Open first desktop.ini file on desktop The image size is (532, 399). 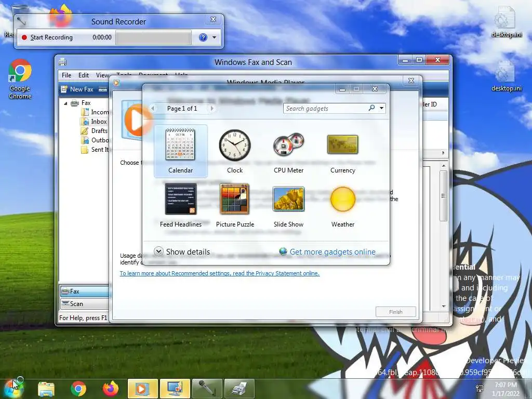(x=506, y=22)
